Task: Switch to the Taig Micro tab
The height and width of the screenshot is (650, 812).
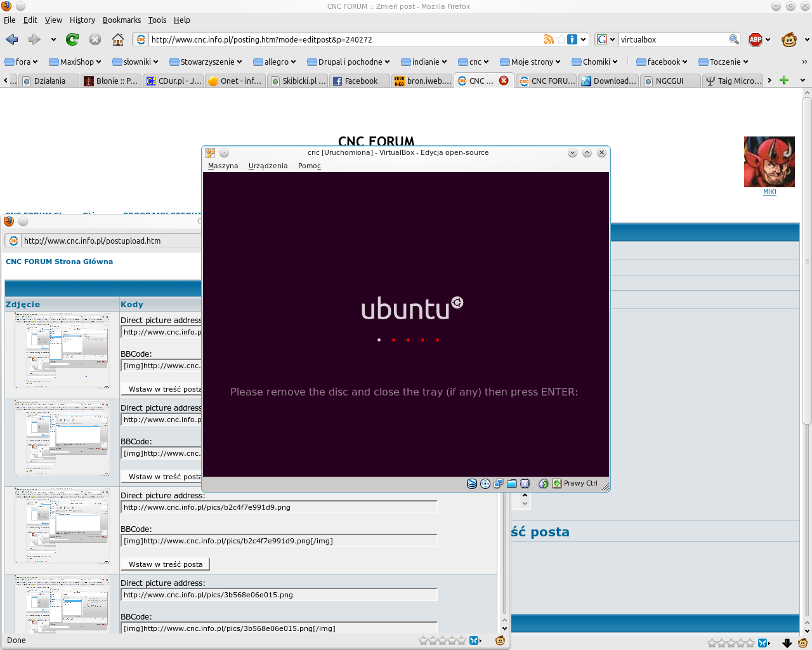Action: coord(734,81)
